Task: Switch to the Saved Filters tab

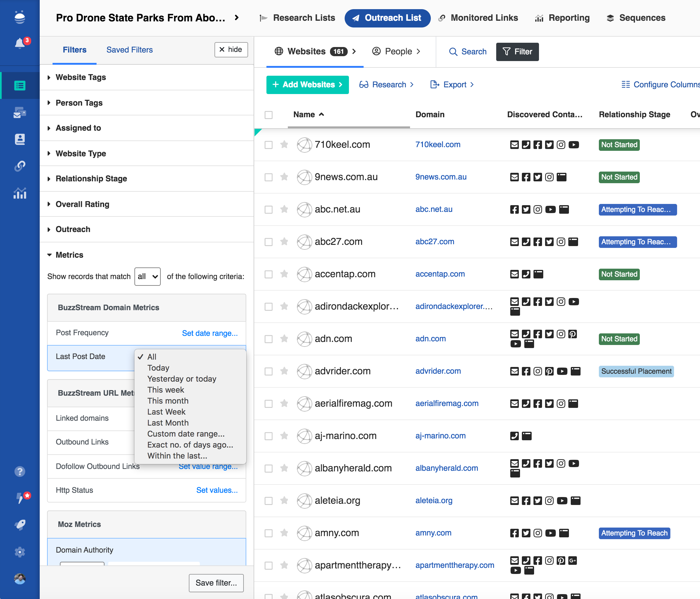Action: 129,50
